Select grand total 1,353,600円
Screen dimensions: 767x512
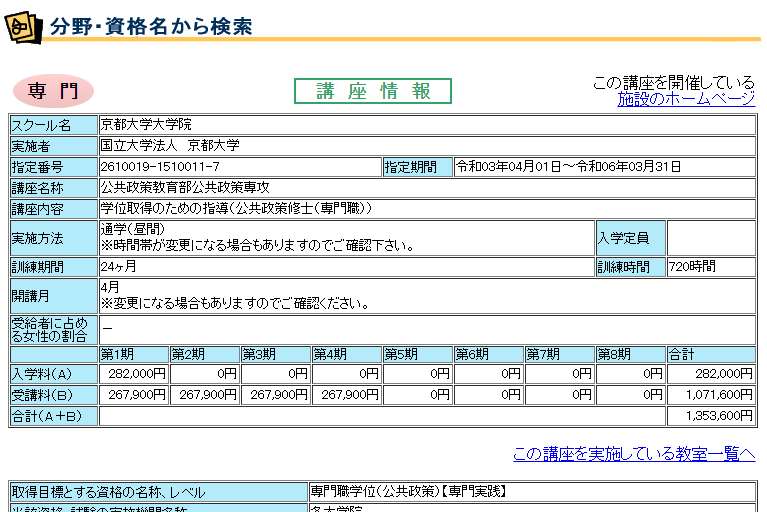(x=719, y=416)
